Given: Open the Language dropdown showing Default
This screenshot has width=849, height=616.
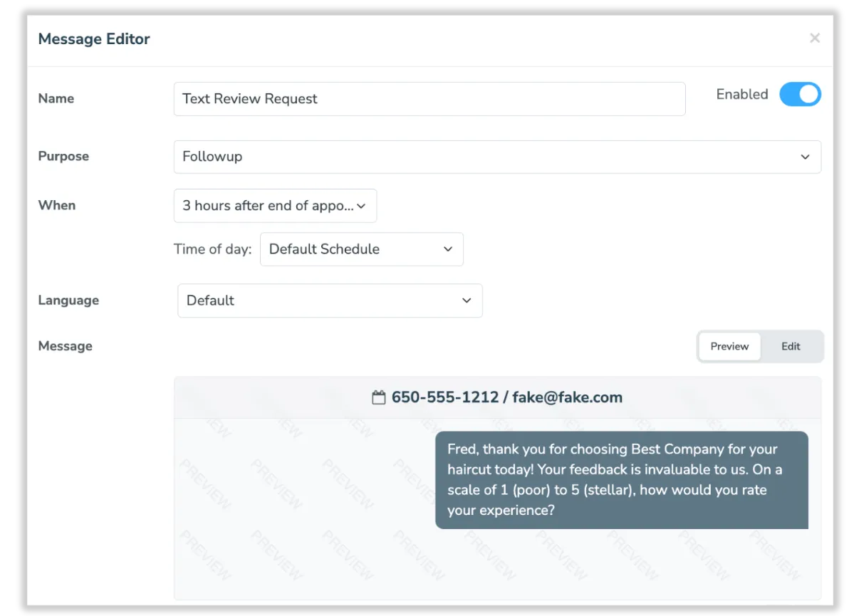Looking at the screenshot, I should pos(329,301).
